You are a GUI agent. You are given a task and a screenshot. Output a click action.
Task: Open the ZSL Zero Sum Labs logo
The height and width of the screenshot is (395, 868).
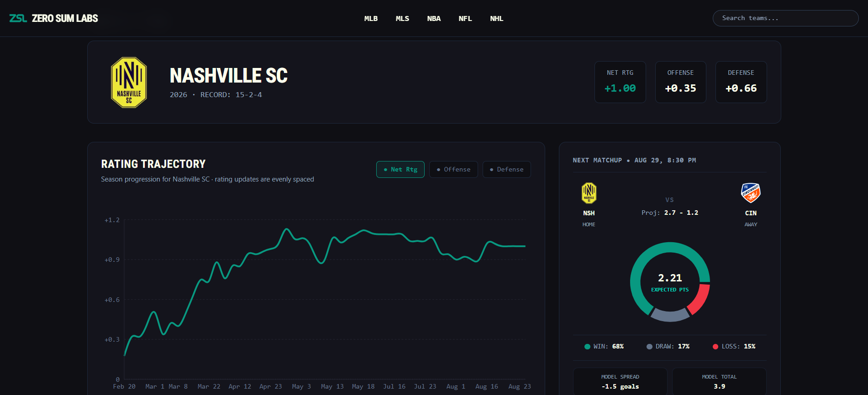(53, 18)
